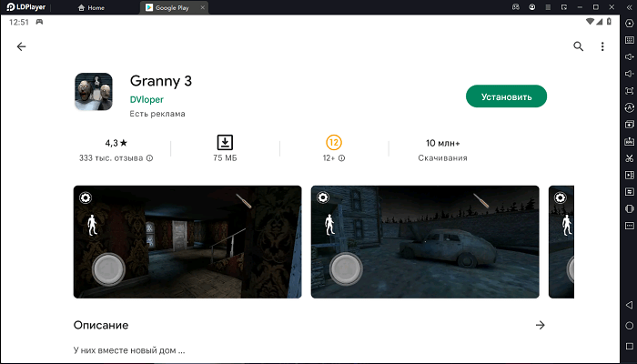This screenshot has width=637, height=364.
Task: Click the scissors screenshot icon
Action: 630,158
